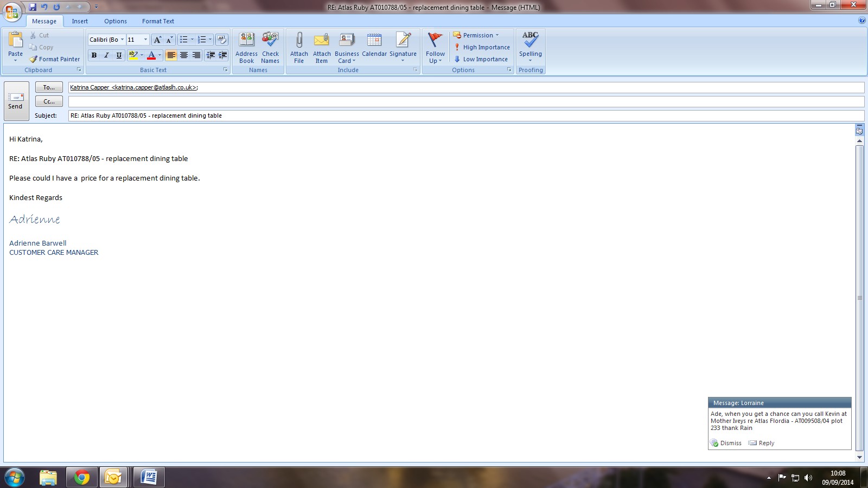Open the Follow Up flag menu
Screen dimensions: 868x488
[435, 48]
